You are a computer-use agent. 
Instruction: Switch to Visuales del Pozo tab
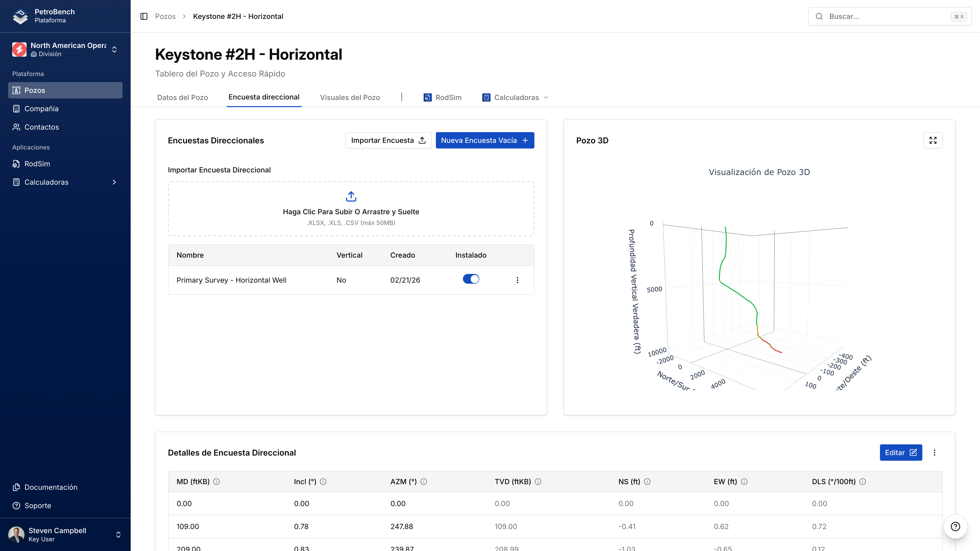point(350,98)
